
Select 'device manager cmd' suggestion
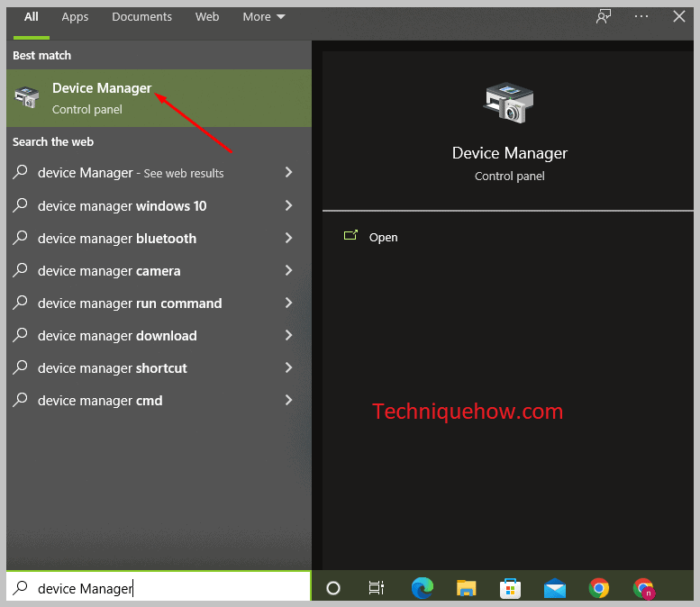159,401
